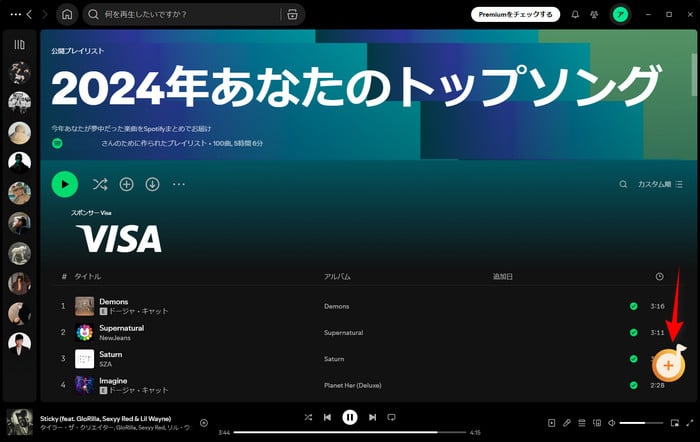The width and height of the screenshot is (700, 442).
Task: Open the now playing Sticky cover art
Action: 20,422
